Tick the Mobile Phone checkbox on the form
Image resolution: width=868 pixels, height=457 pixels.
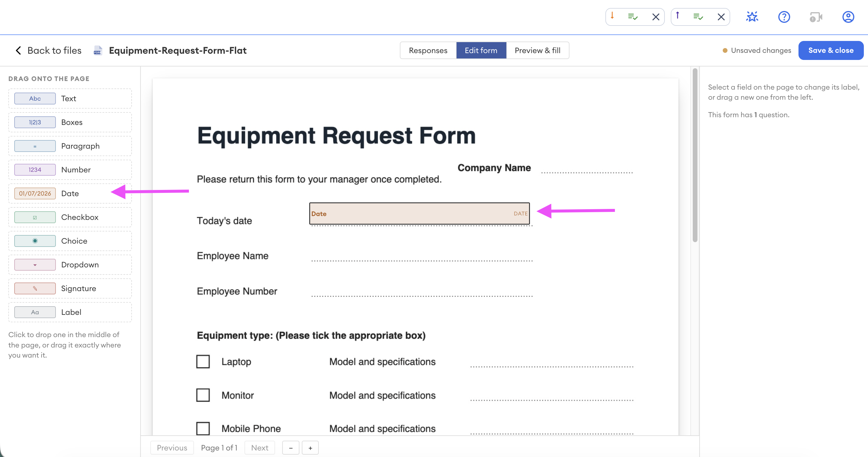[x=203, y=429]
